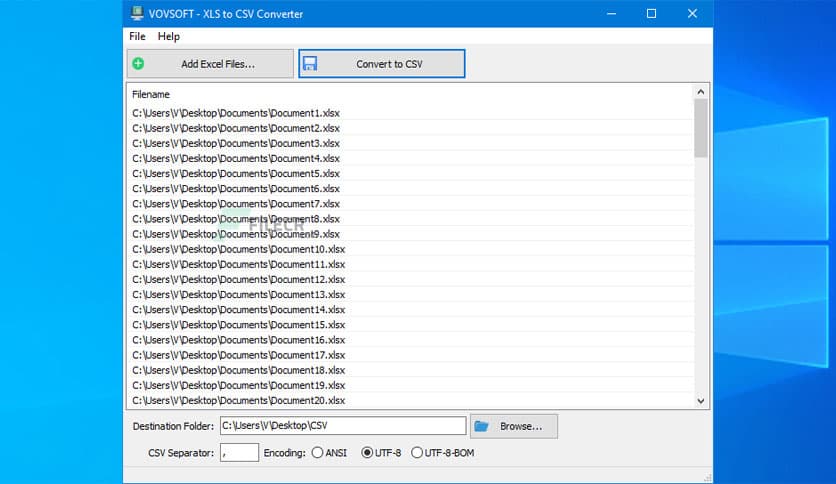The image size is (836, 484).
Task: Click the Add Excel Files button
Action: tap(210, 63)
